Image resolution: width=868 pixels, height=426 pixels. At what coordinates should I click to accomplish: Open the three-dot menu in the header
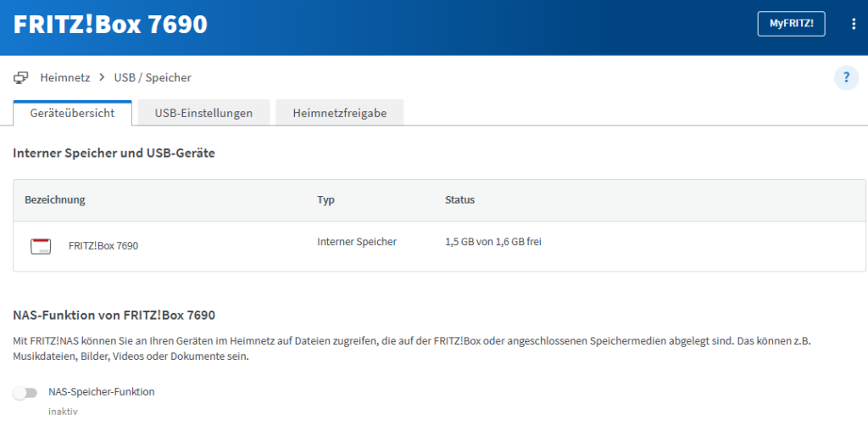click(854, 25)
